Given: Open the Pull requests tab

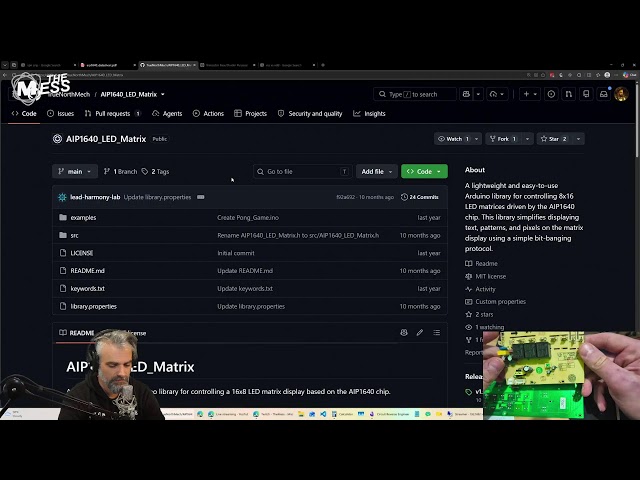Looking at the screenshot, I should (x=112, y=113).
